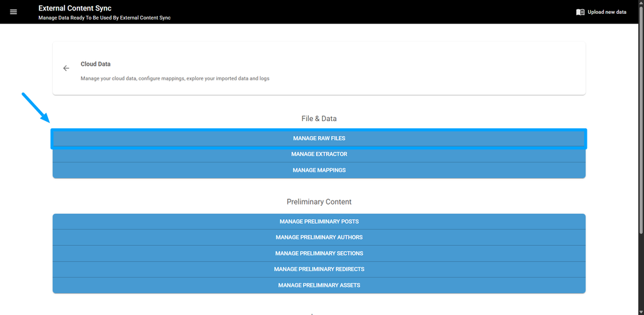The height and width of the screenshot is (315, 644).
Task: Click the 'Manage Data Ready To Be Used' subtitle
Action: coord(104,18)
